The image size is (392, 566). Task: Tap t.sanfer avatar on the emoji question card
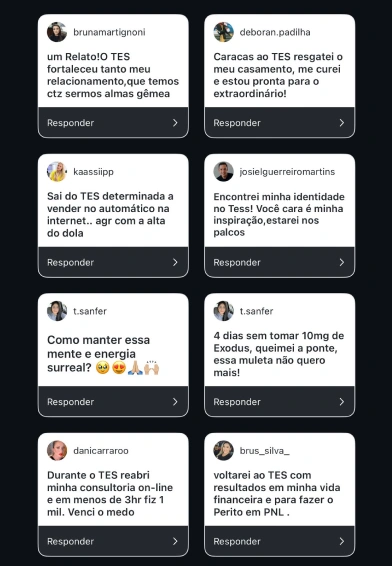57,311
